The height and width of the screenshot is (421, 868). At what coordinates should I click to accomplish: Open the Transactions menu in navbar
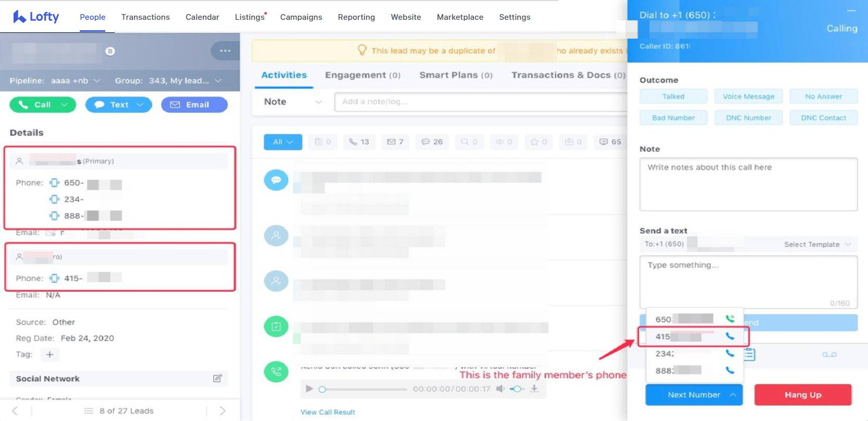tap(145, 17)
